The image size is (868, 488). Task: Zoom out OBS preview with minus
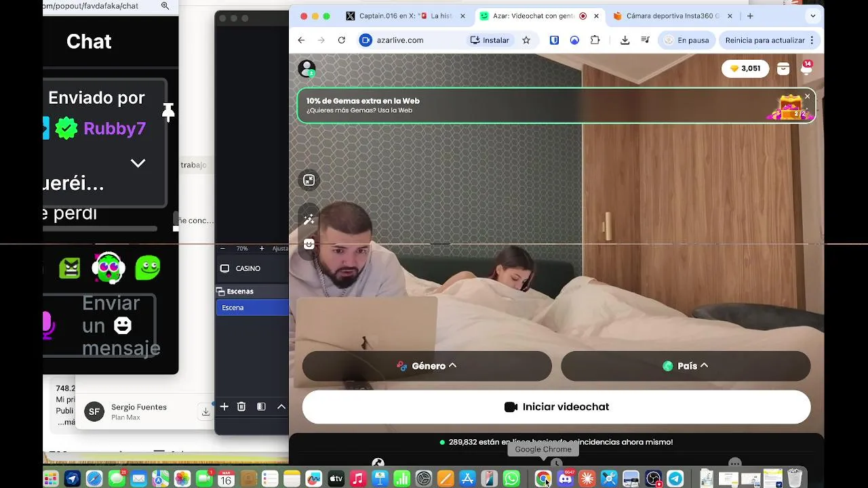pyautogui.click(x=222, y=249)
